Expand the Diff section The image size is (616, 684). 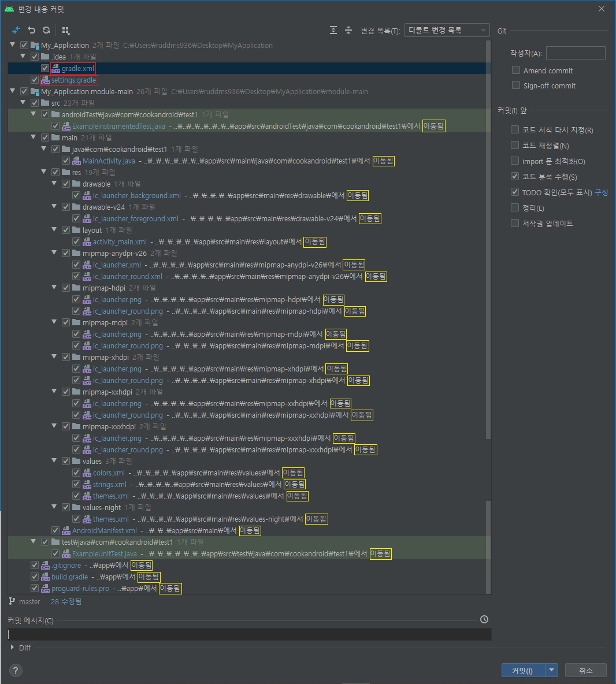coord(13,648)
